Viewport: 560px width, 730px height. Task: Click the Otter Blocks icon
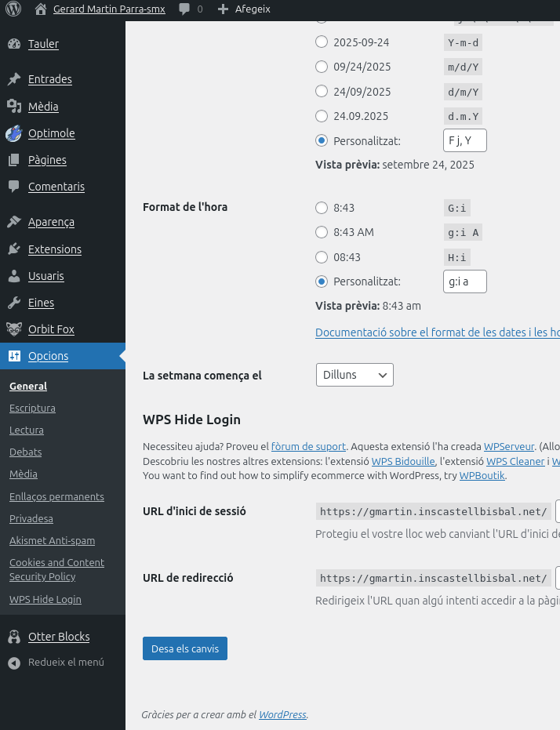click(13, 637)
